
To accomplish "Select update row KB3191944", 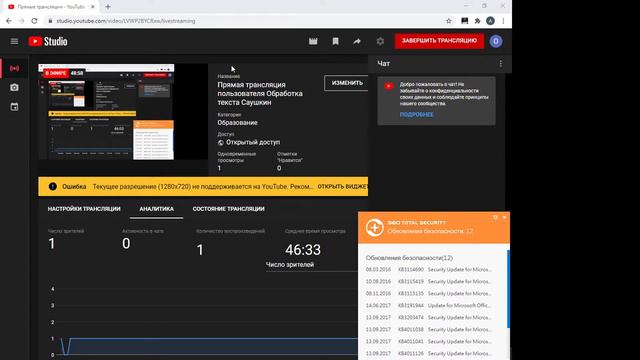I will 429,305.
